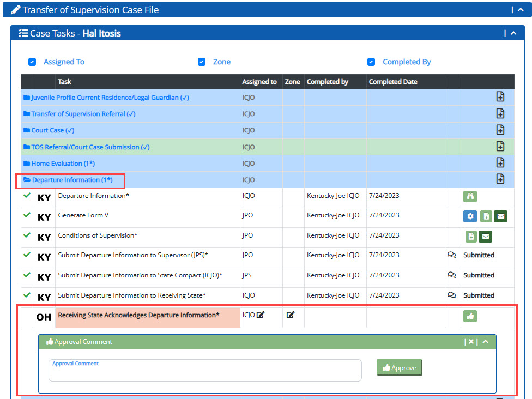Select the Conditions of Supervision task text
The height and width of the screenshot is (399, 532).
(x=98, y=235)
